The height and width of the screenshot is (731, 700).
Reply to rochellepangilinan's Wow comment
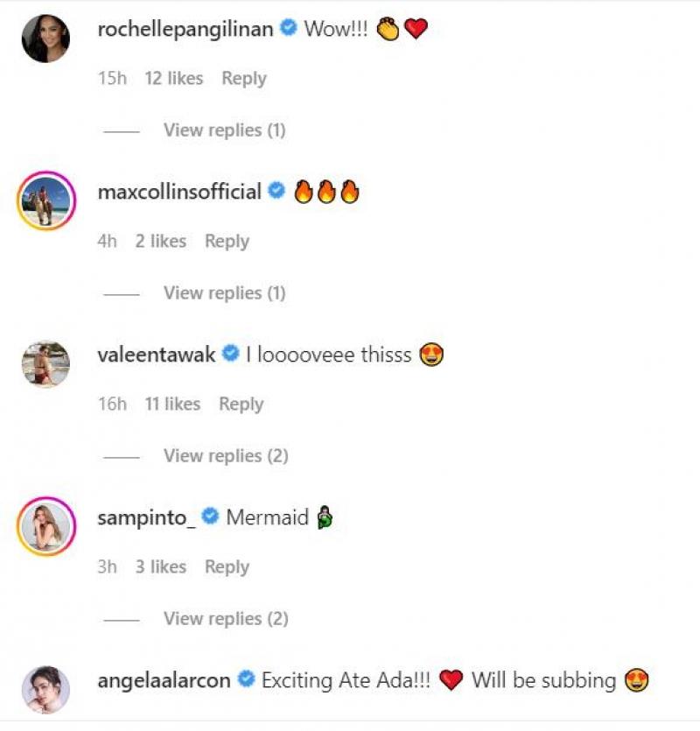(243, 79)
